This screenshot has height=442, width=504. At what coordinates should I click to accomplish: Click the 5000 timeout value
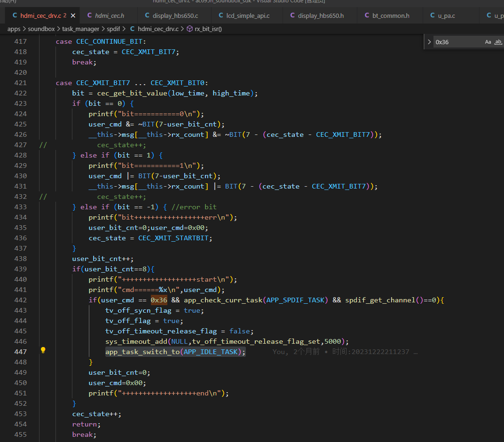point(333,341)
